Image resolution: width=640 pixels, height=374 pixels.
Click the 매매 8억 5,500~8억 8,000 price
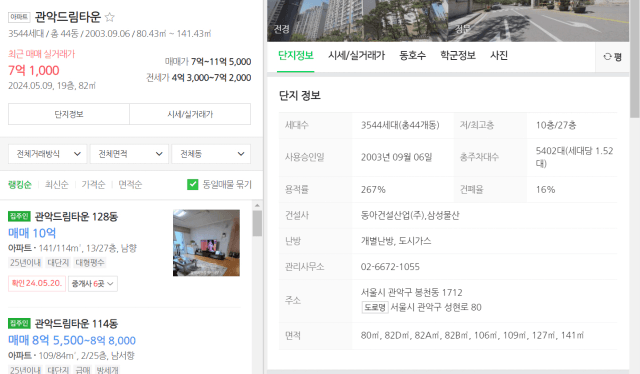coord(72,341)
